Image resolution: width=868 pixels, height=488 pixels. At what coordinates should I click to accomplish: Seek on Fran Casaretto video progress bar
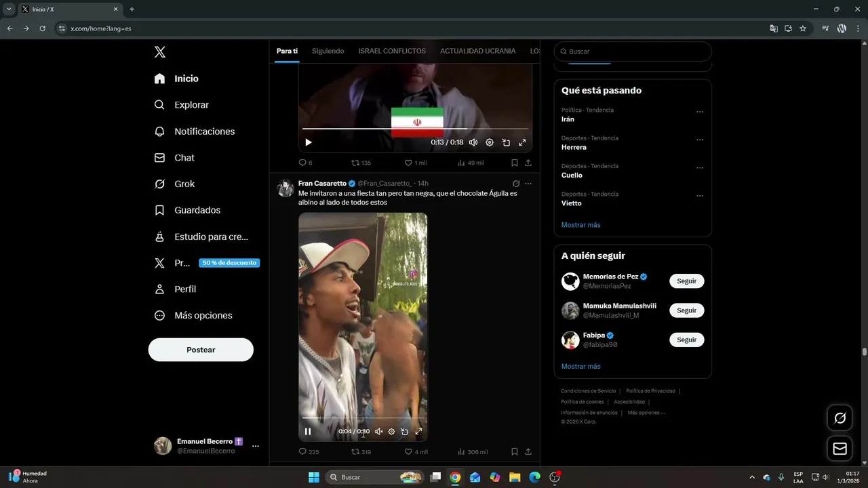click(363, 418)
